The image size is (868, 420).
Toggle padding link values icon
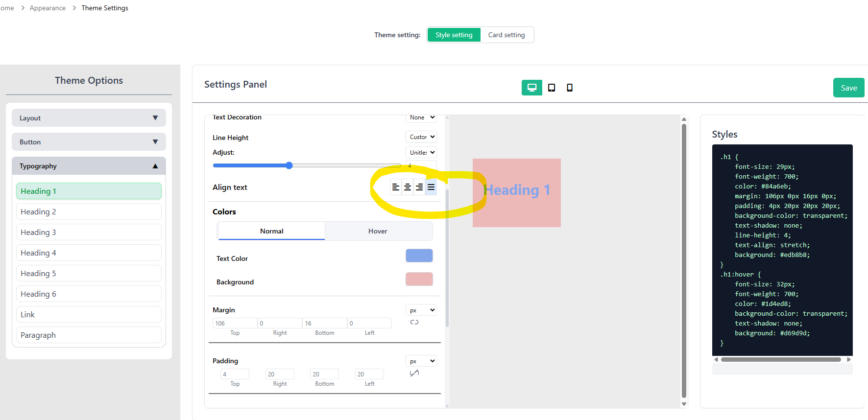pos(414,373)
